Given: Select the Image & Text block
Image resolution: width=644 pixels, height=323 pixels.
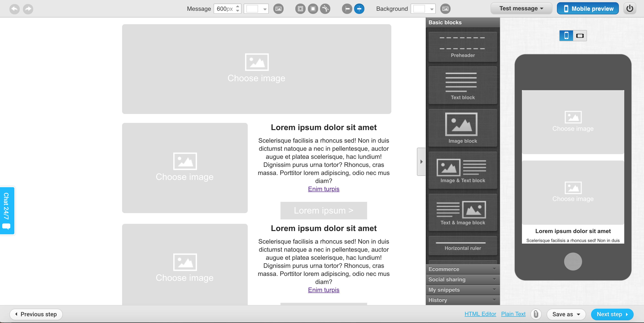Looking at the screenshot, I should (463, 170).
